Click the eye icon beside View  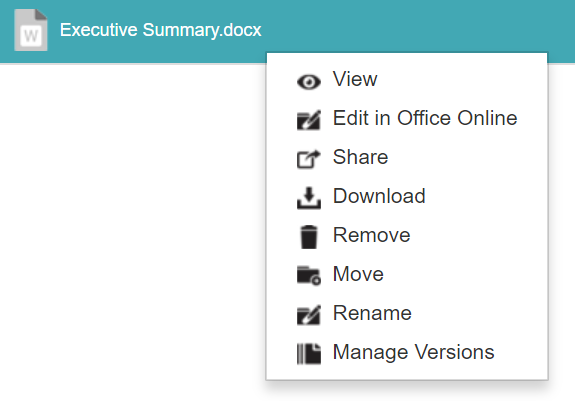click(x=309, y=82)
